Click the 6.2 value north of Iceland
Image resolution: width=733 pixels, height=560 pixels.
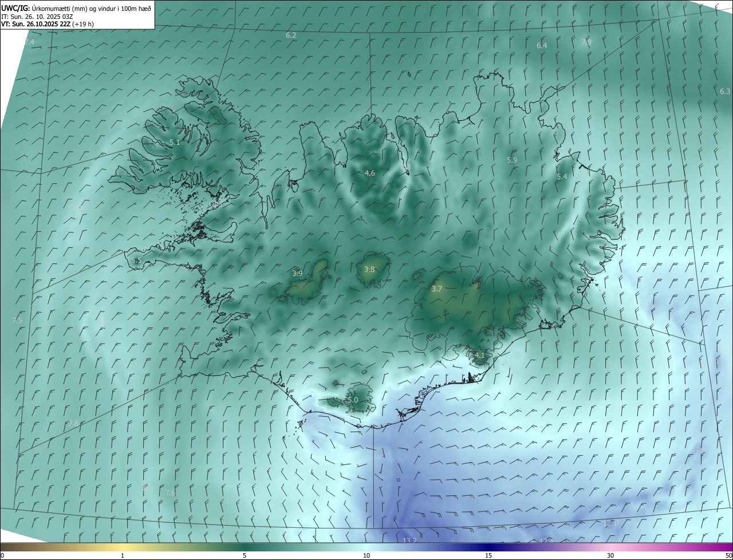click(291, 36)
